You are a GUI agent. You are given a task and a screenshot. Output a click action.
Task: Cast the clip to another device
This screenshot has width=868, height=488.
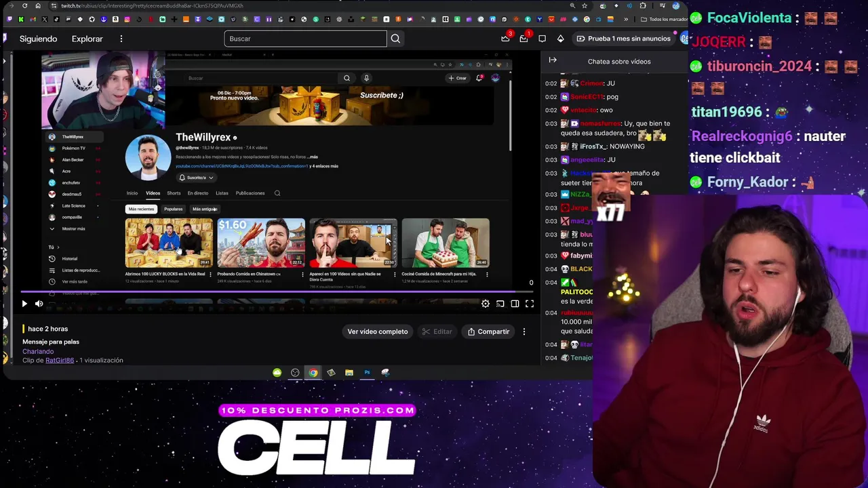[500, 304]
